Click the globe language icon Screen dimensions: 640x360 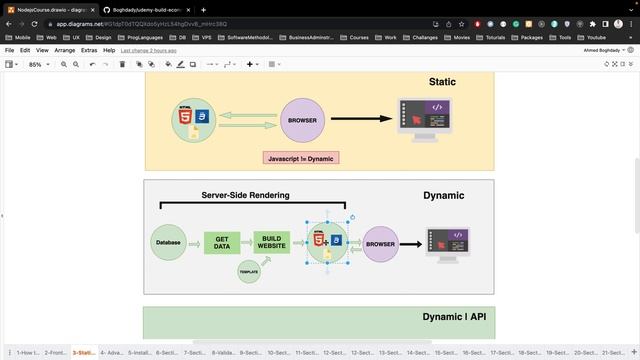(x=631, y=50)
